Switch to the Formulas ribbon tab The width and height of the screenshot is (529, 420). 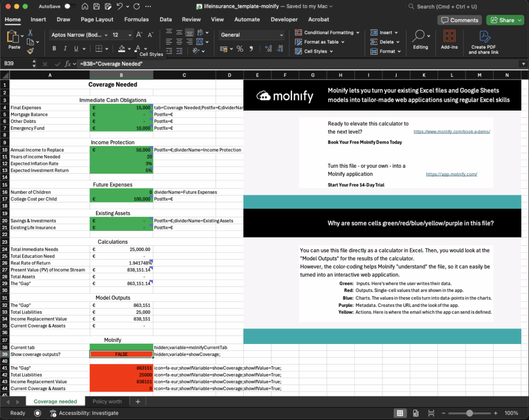point(136,19)
